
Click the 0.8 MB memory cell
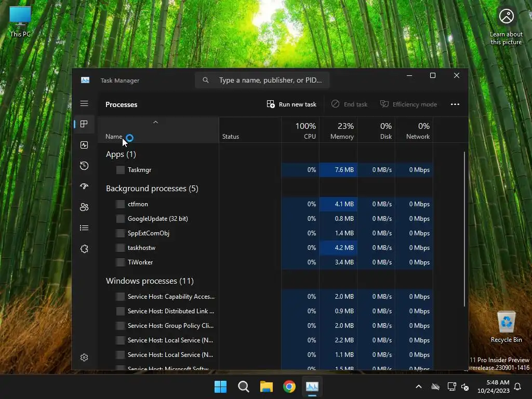[x=338, y=219]
